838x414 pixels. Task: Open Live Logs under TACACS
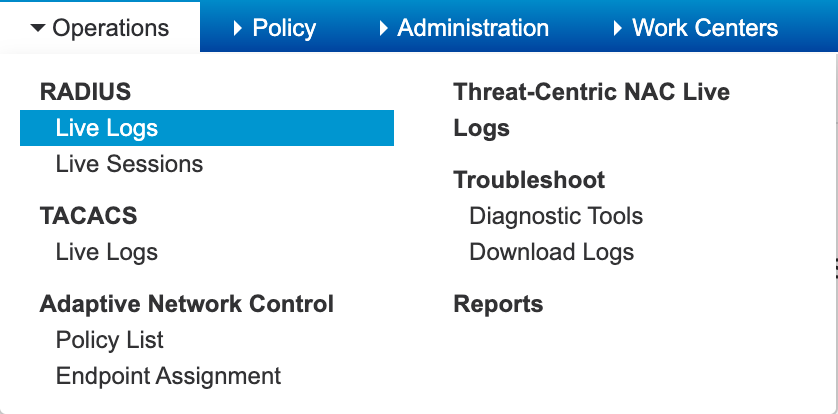point(107,252)
